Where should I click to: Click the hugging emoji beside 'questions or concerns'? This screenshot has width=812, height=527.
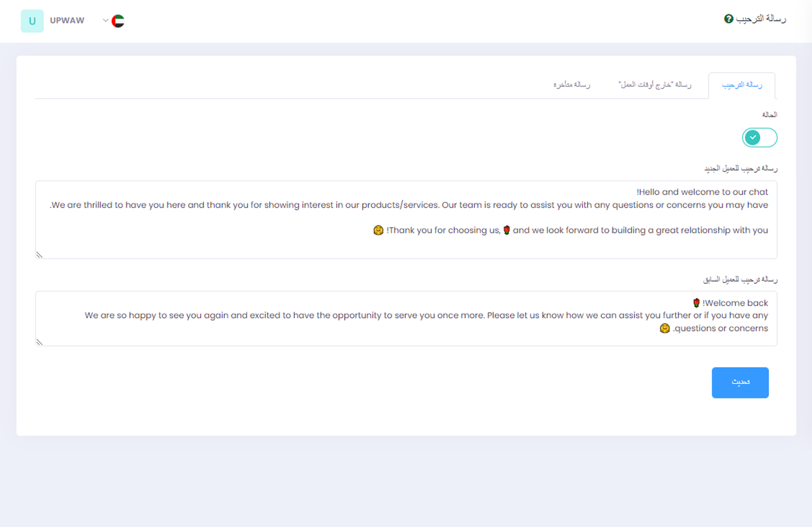click(665, 328)
